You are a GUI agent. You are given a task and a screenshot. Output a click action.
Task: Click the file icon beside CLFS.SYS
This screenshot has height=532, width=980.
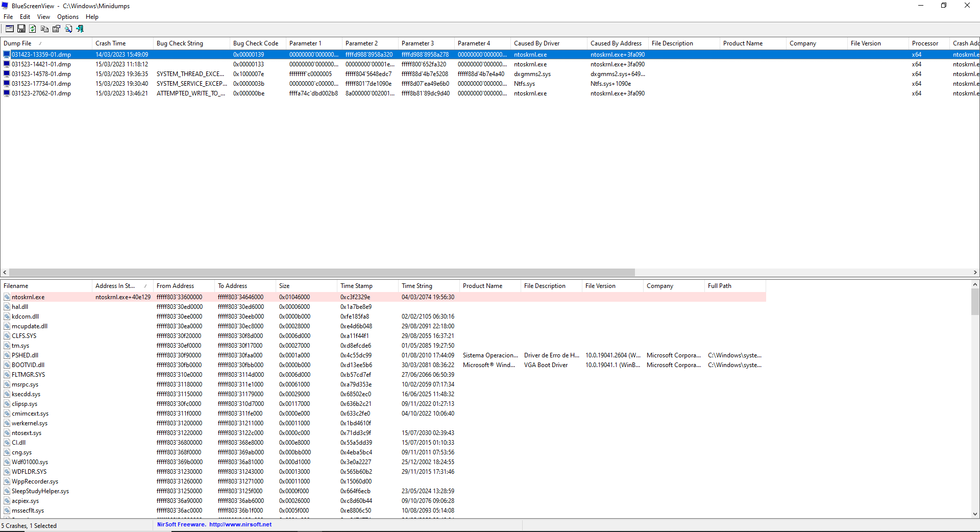pyautogui.click(x=7, y=336)
